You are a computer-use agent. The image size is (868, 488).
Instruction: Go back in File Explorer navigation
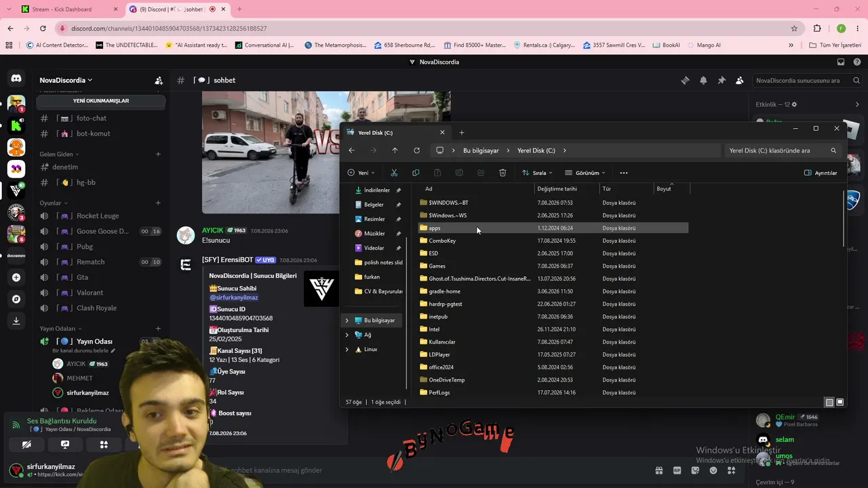click(x=351, y=150)
